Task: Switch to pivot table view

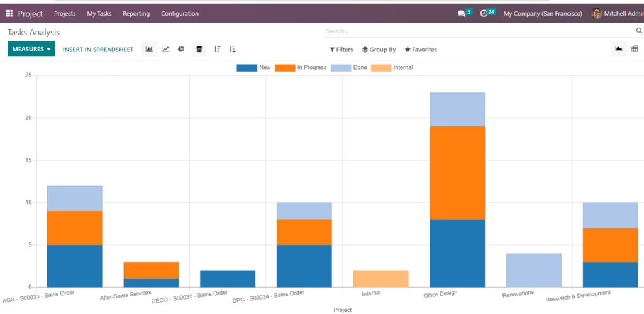Action: click(x=634, y=49)
